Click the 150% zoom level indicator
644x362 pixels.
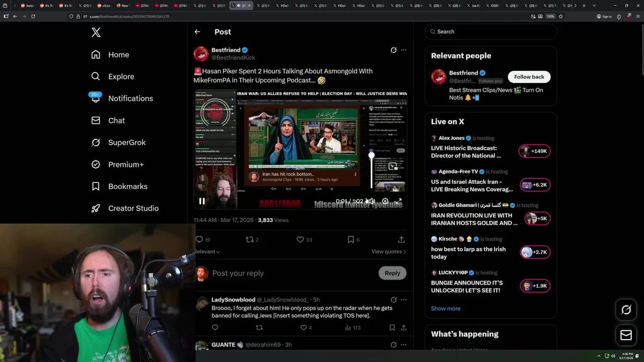coord(551,17)
